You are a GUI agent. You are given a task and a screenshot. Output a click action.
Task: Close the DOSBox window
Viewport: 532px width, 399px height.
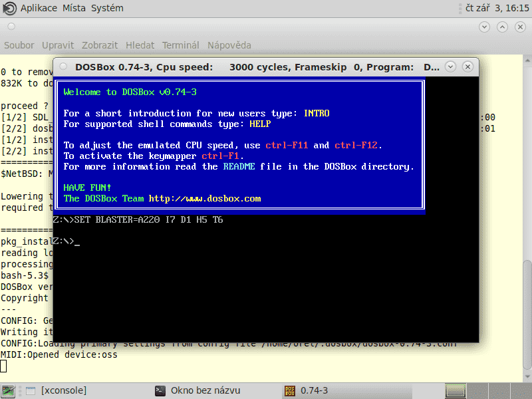(467, 67)
